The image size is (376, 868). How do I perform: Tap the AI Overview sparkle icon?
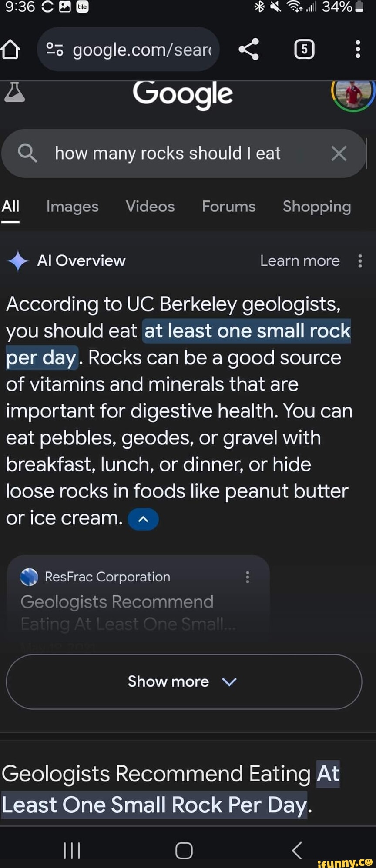point(17,261)
